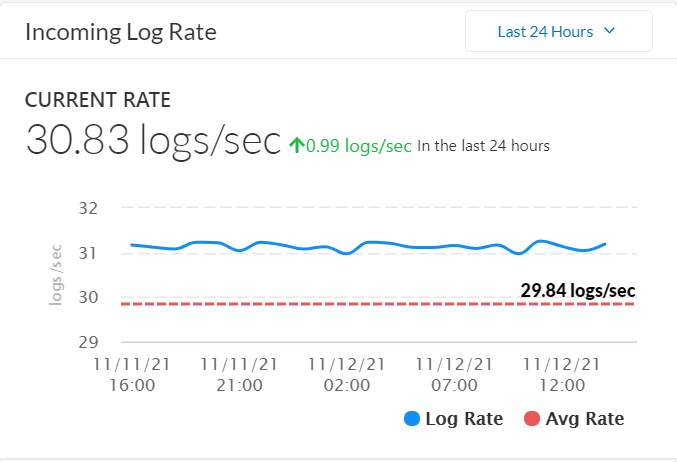
Task: Select the 11/11/21 21:00 x-axis marker
Action: pos(239,374)
